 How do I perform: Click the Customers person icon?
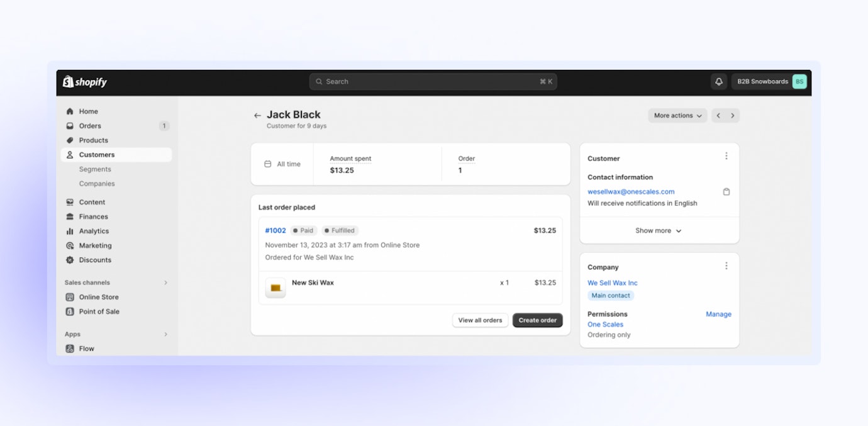coord(70,155)
